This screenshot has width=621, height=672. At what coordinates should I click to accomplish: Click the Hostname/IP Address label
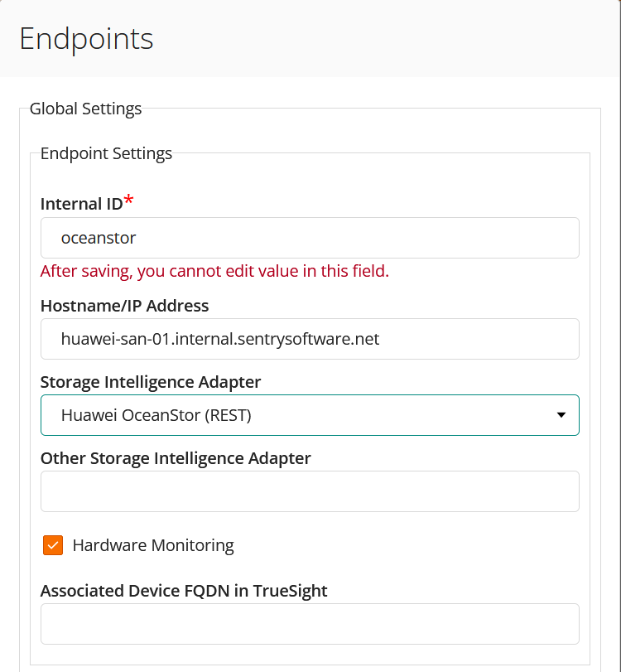click(x=124, y=305)
